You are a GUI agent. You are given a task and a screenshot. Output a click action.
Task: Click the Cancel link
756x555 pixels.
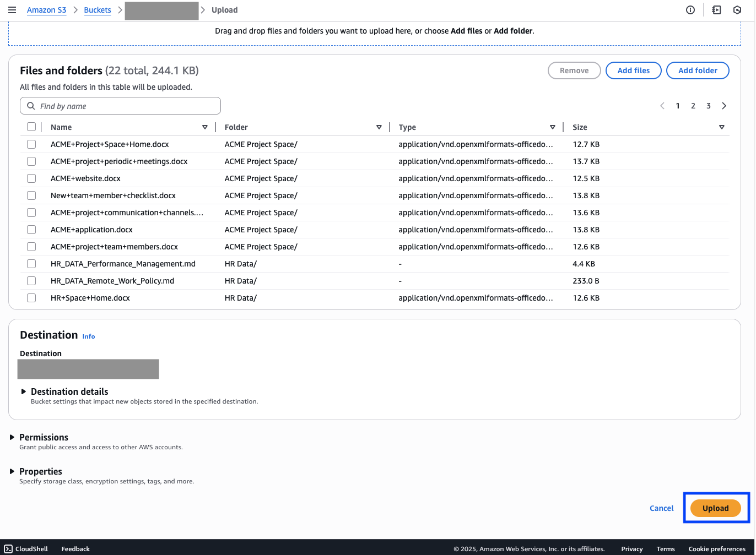coord(662,508)
